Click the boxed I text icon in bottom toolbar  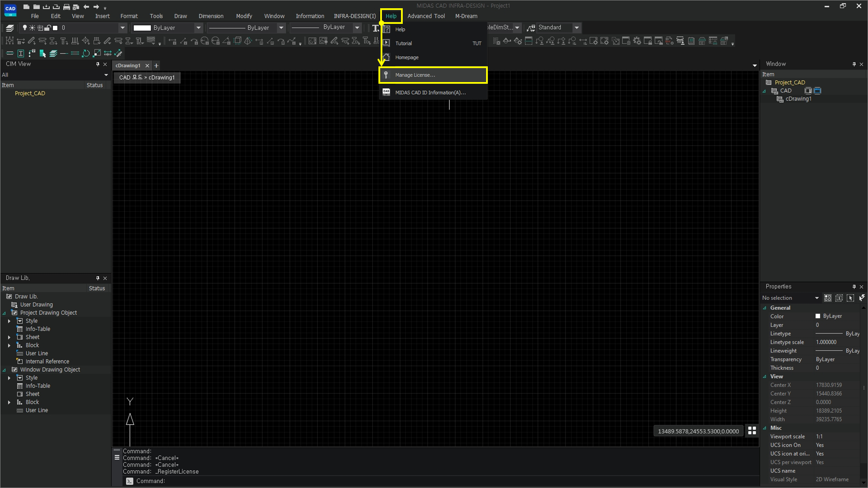[21, 53]
